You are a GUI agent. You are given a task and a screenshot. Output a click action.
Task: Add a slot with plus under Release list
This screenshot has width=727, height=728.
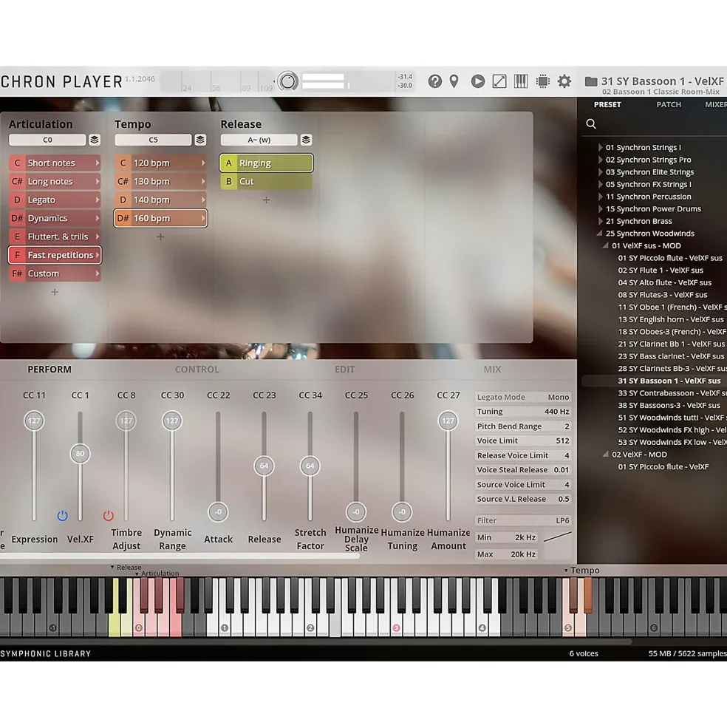tap(266, 200)
